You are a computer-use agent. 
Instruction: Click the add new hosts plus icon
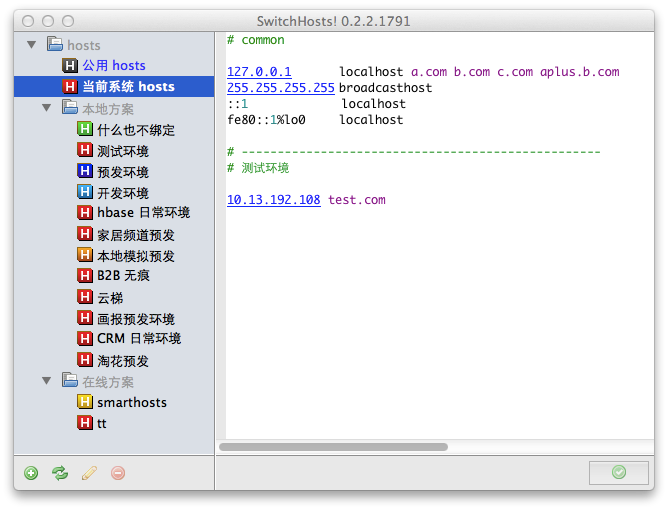click(x=31, y=473)
